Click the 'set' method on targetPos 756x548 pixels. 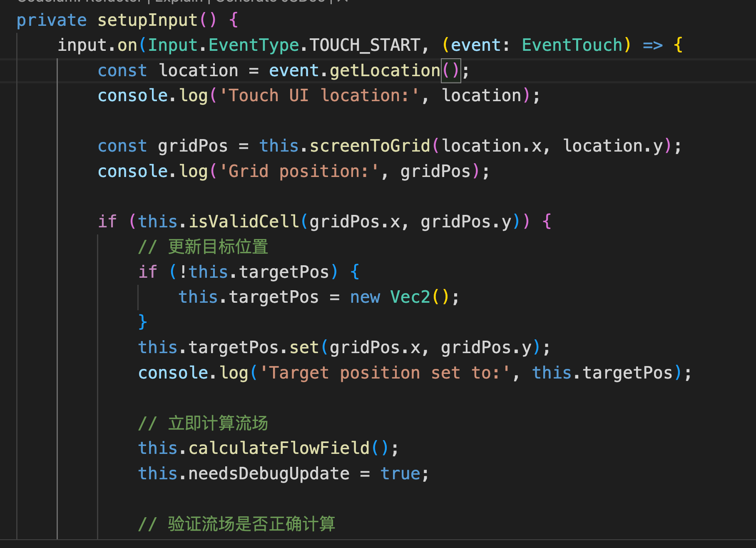[304, 347]
